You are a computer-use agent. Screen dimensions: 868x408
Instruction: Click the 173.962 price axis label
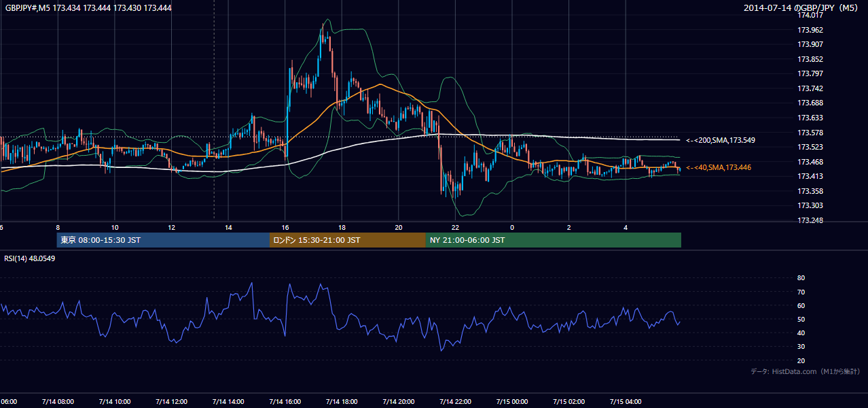pyautogui.click(x=810, y=30)
